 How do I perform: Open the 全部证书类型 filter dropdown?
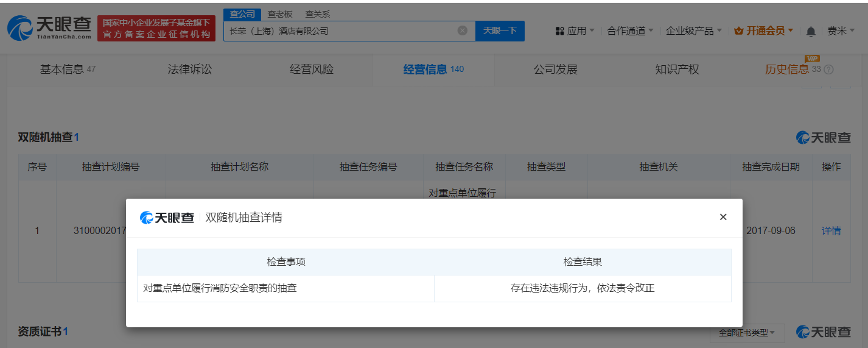point(746,333)
